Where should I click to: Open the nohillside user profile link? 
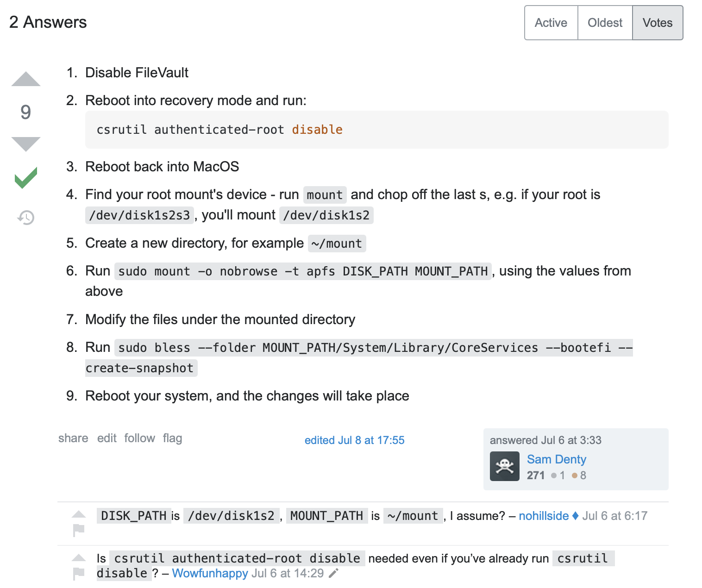pos(543,516)
